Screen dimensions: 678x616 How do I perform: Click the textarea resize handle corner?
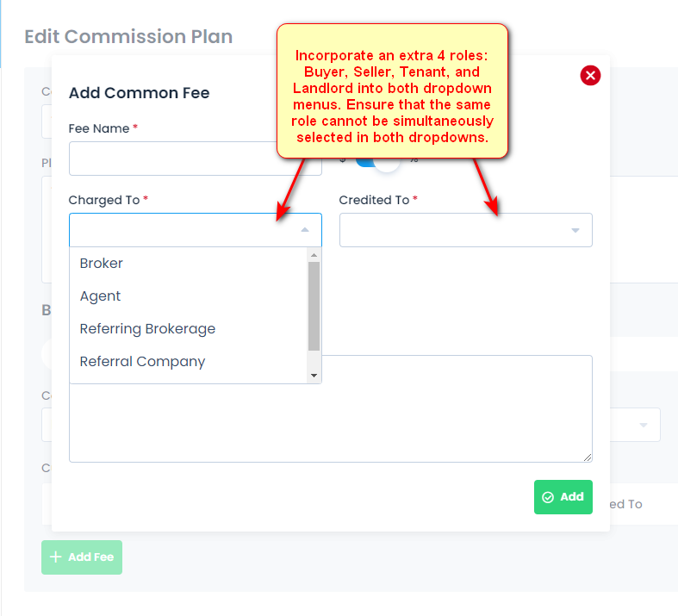[588, 457]
